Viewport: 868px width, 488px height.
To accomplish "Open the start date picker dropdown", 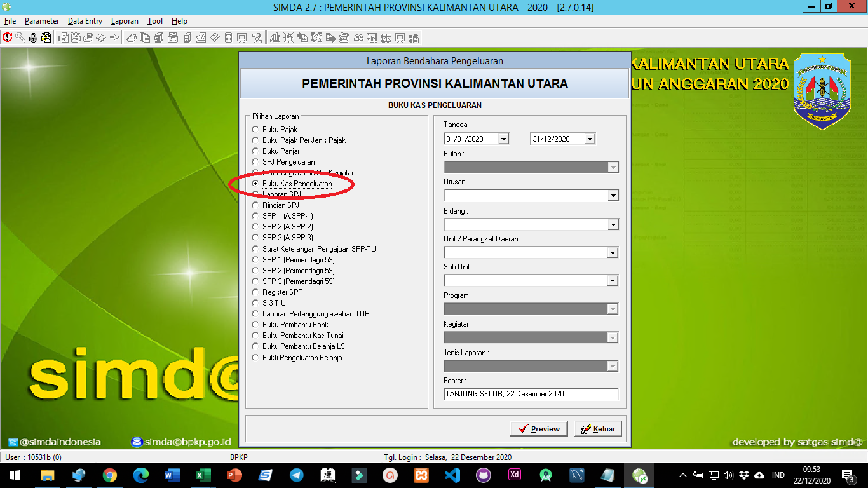I will (x=503, y=139).
